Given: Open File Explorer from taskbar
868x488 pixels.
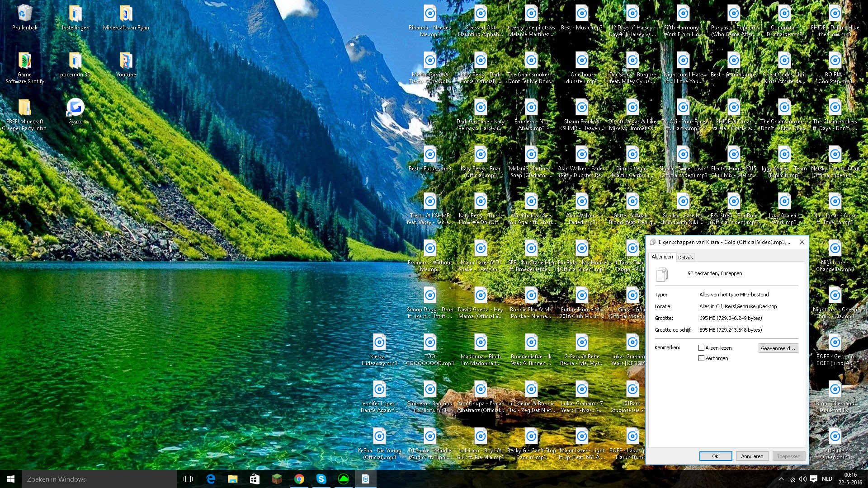Looking at the screenshot, I should coord(233,479).
